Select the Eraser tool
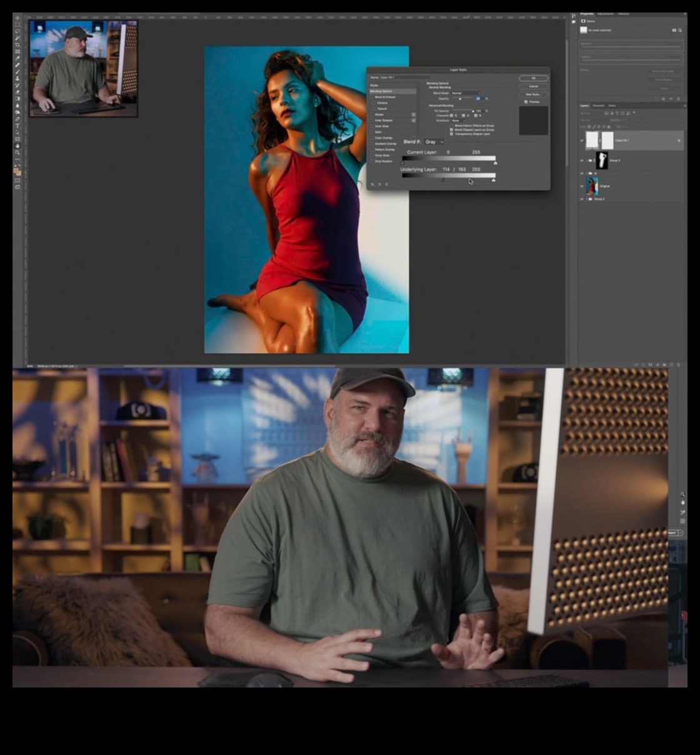 coord(17,92)
